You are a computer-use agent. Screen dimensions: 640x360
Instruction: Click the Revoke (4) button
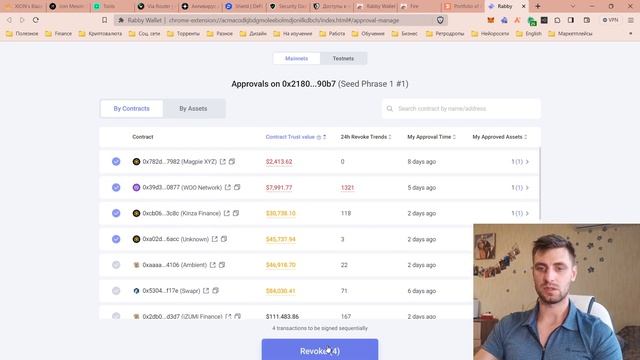click(x=320, y=350)
